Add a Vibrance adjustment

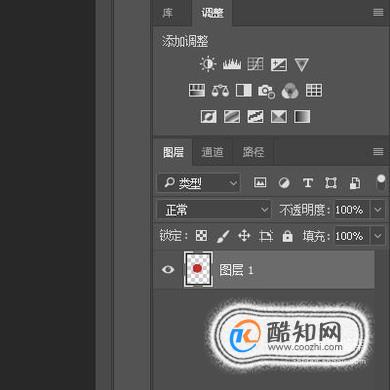click(x=301, y=64)
